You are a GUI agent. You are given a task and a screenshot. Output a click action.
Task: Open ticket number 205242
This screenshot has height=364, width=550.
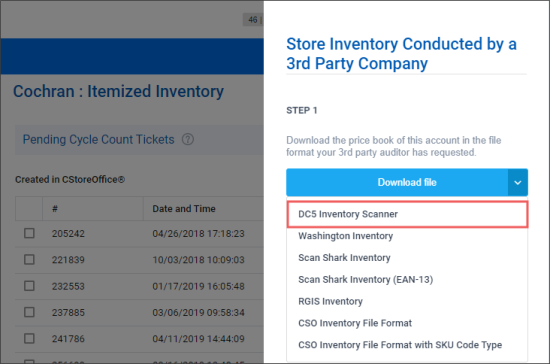[x=68, y=234]
